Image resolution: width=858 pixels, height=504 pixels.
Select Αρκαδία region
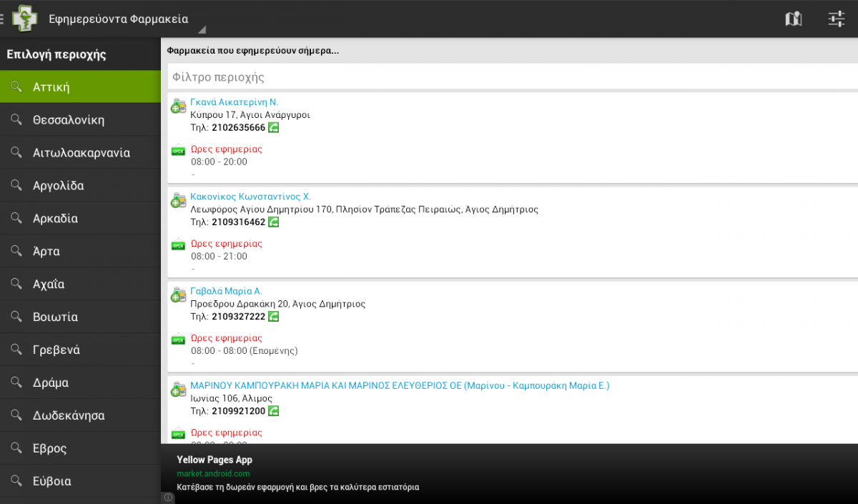[80, 218]
